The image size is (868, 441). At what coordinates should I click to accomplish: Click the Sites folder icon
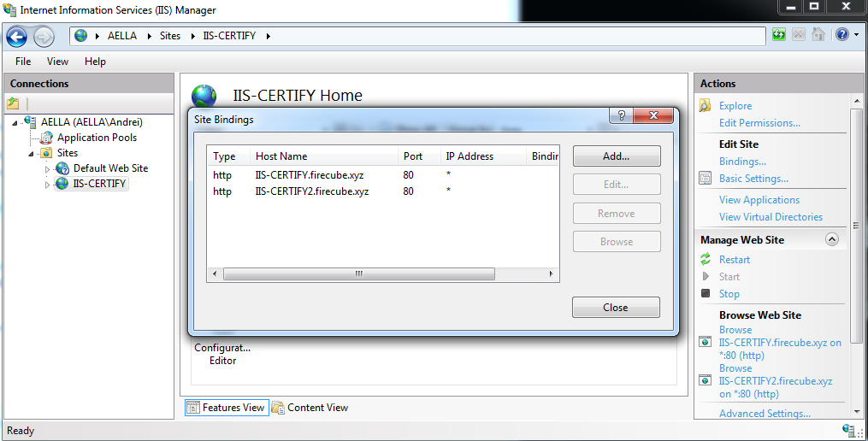(47, 153)
